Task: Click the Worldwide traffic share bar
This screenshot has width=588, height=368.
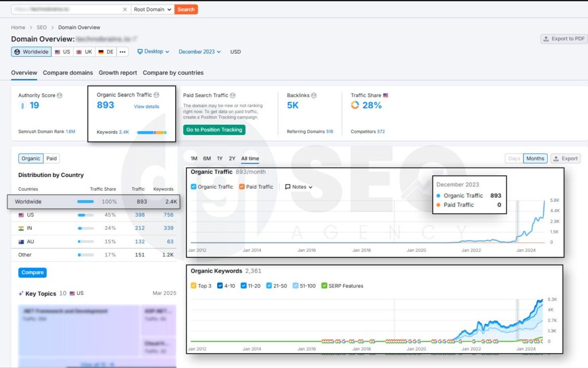Action: (86, 202)
